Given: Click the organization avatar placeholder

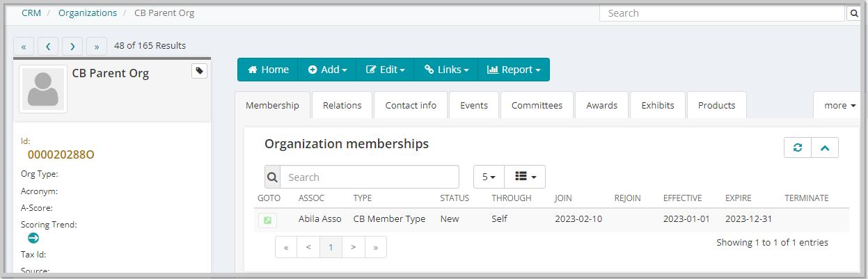Looking at the screenshot, I should coord(43,89).
